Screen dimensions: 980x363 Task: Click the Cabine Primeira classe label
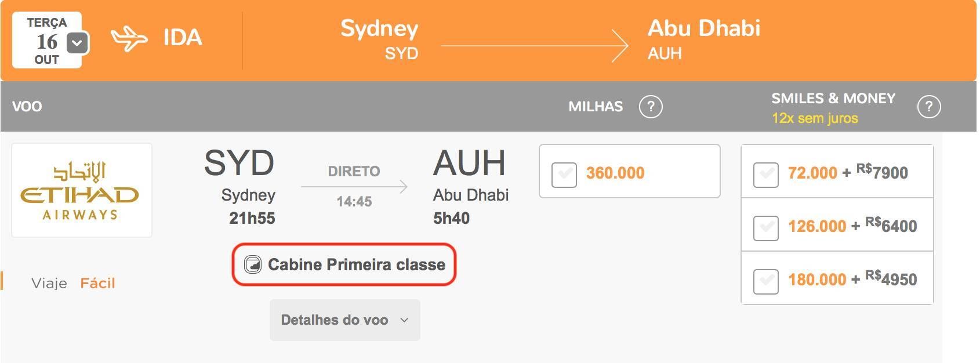pos(357,264)
